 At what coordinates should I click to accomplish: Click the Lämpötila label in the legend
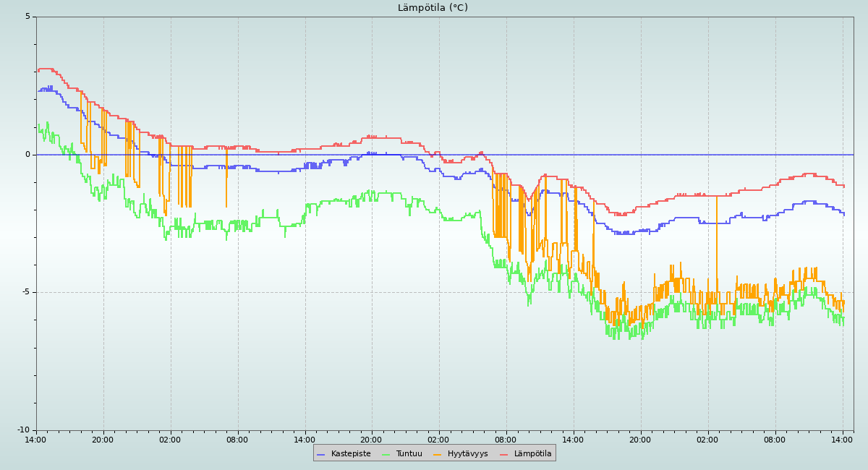pos(532,454)
